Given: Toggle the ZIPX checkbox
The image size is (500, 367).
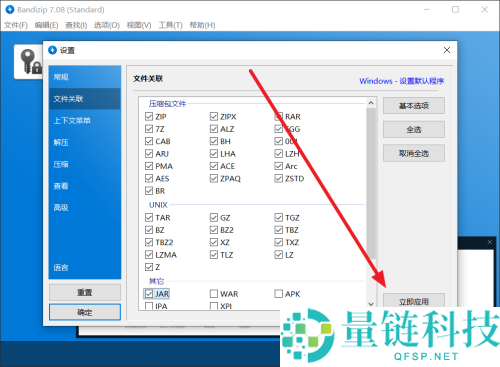Looking at the screenshot, I should pos(214,116).
